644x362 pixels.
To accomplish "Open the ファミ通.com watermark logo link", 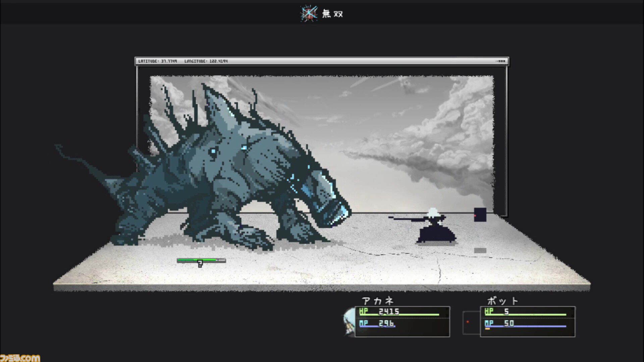I will [20, 358].
